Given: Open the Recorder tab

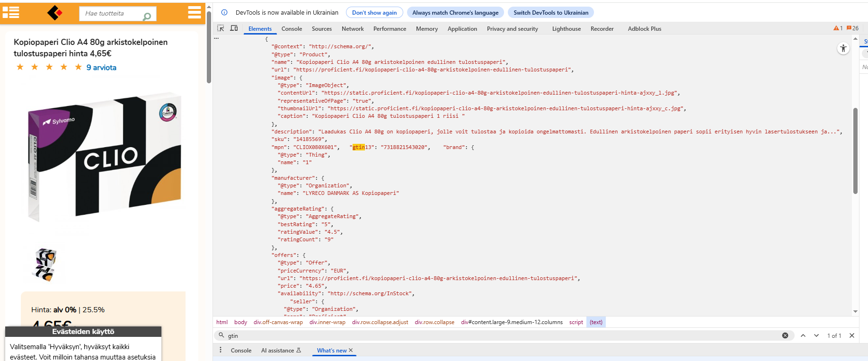Looking at the screenshot, I should click(x=602, y=29).
